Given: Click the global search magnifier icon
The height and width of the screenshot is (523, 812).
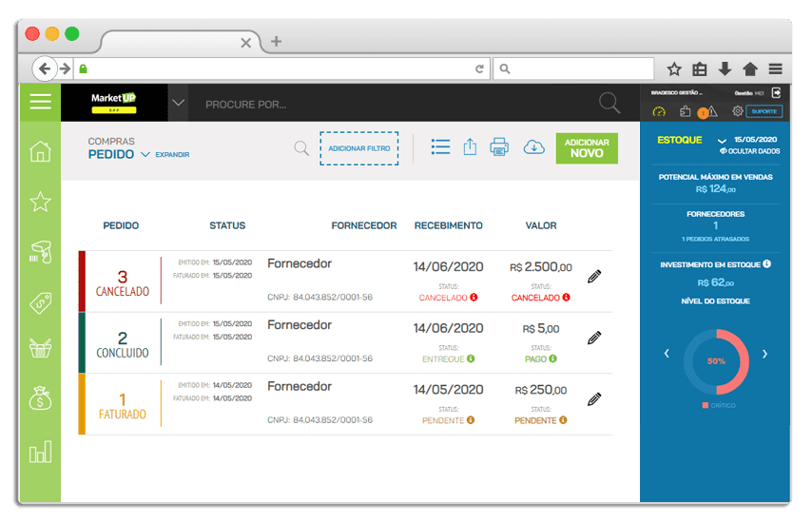Looking at the screenshot, I should (x=609, y=103).
